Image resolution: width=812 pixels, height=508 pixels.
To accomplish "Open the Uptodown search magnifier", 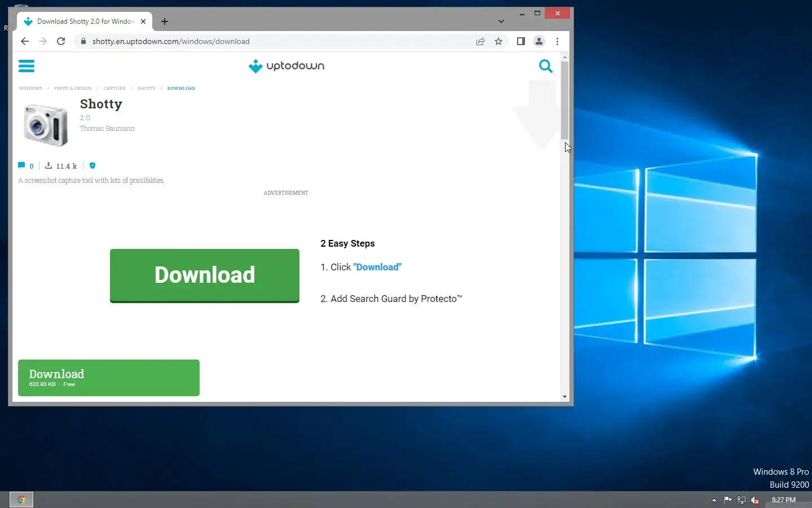I will [545, 66].
